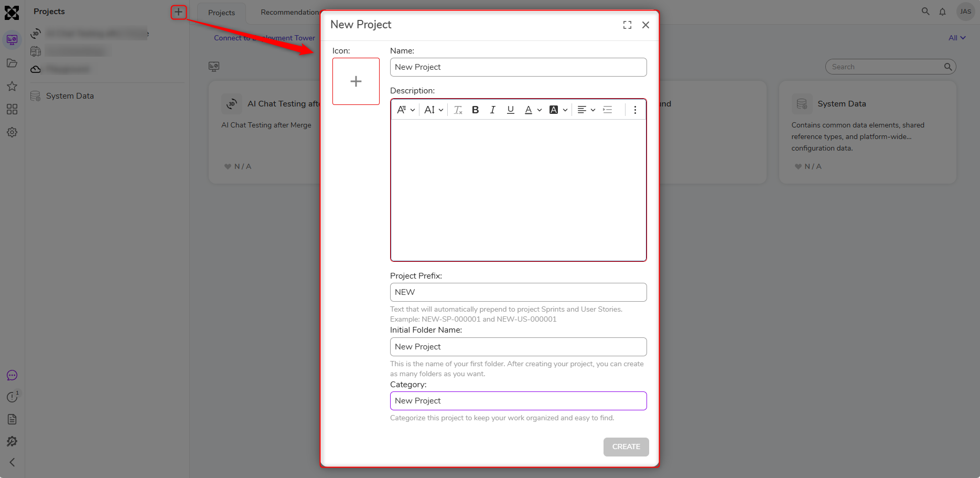Click into the Name field
980x478 pixels.
click(x=518, y=67)
